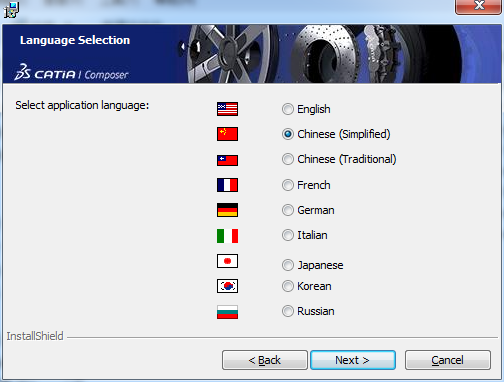Click the InstallShield label

pos(35,336)
